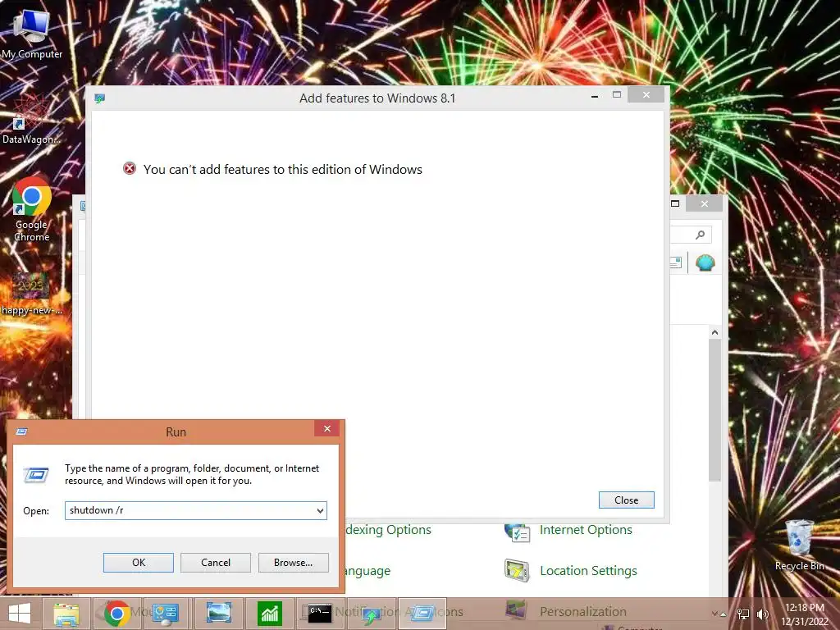Click the Add features window title bar icon
The height and width of the screenshot is (630, 840).
pyautogui.click(x=99, y=98)
